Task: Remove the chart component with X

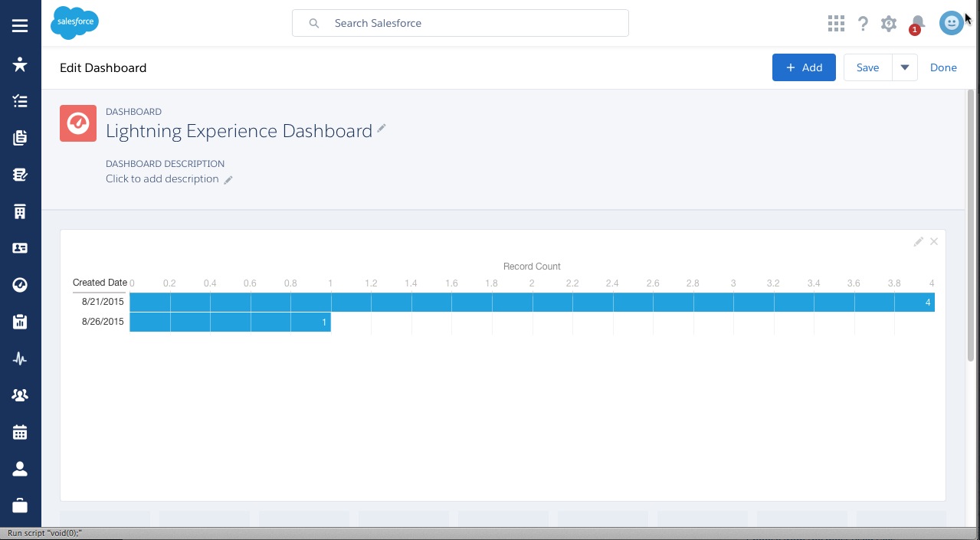Action: (x=934, y=242)
